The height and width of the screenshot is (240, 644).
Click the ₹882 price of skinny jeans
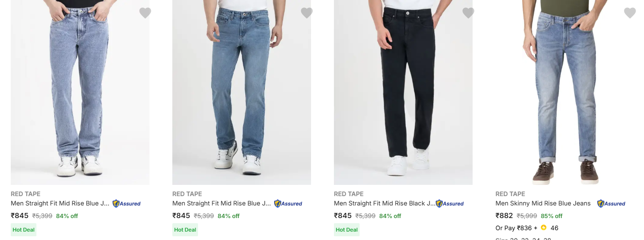(504, 216)
